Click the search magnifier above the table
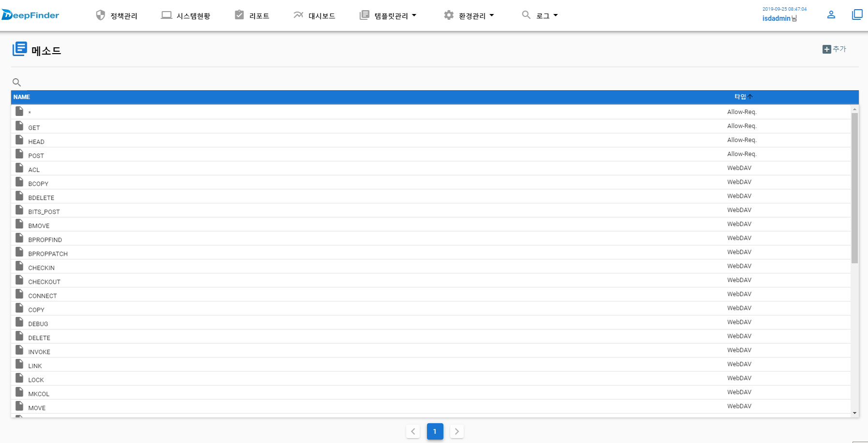 tap(16, 83)
